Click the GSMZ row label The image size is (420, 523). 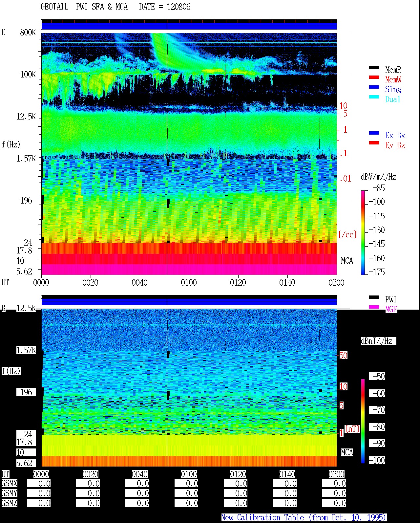(x=9, y=503)
